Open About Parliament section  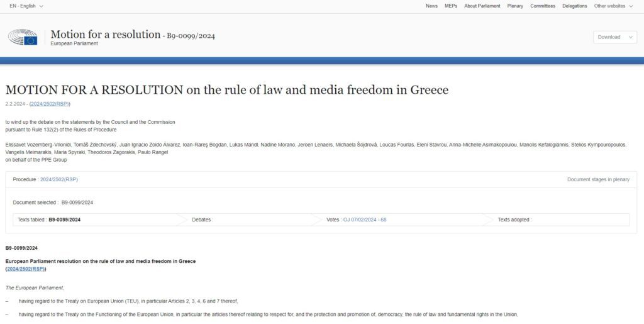coord(482,6)
